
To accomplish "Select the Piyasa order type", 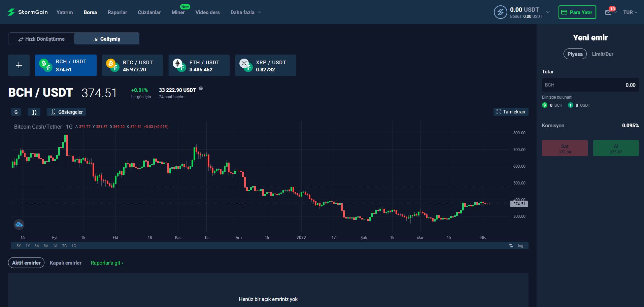I will click(x=575, y=54).
